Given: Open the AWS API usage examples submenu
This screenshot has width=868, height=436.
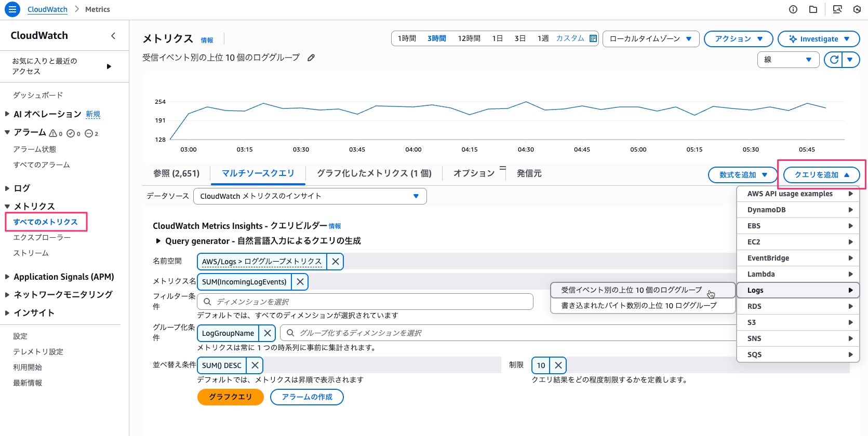Looking at the screenshot, I should coord(798,194).
